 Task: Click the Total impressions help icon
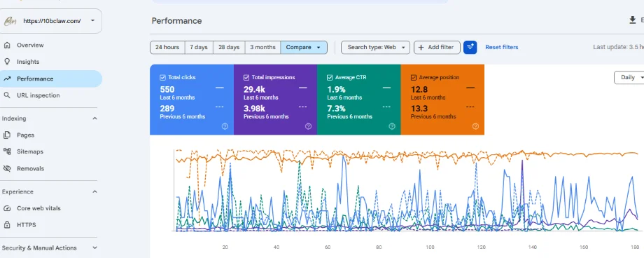point(308,126)
